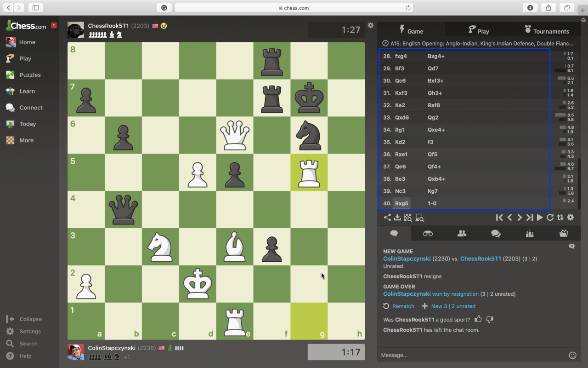588x368 pixels.
Task: Mute the chat with the speech-bubble slash toggle
Action: coord(571,246)
